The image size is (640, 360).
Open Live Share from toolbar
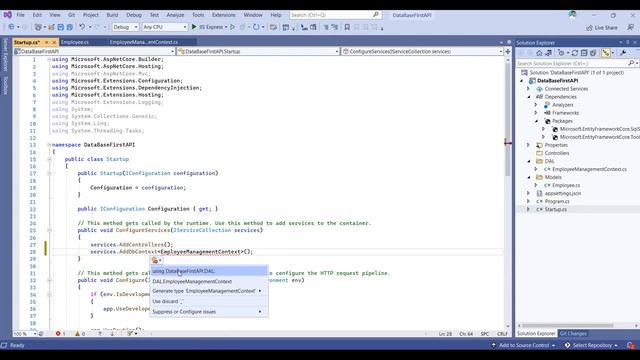point(602,28)
